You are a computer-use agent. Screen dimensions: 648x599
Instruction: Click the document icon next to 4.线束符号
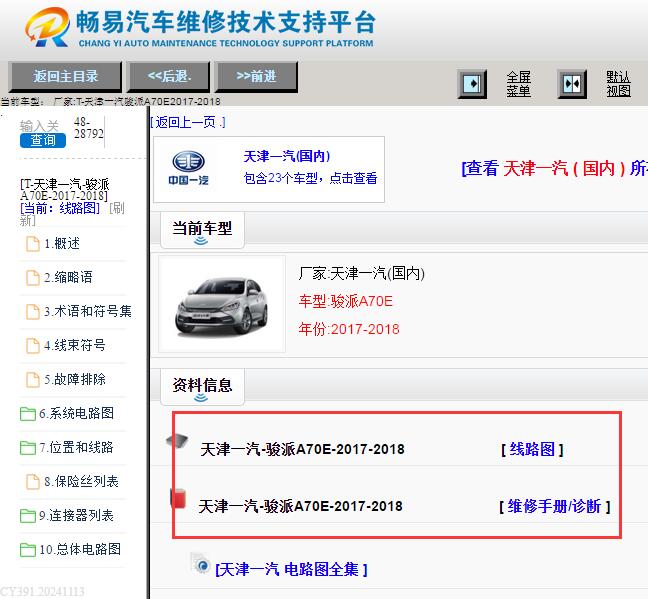pyautogui.click(x=33, y=346)
